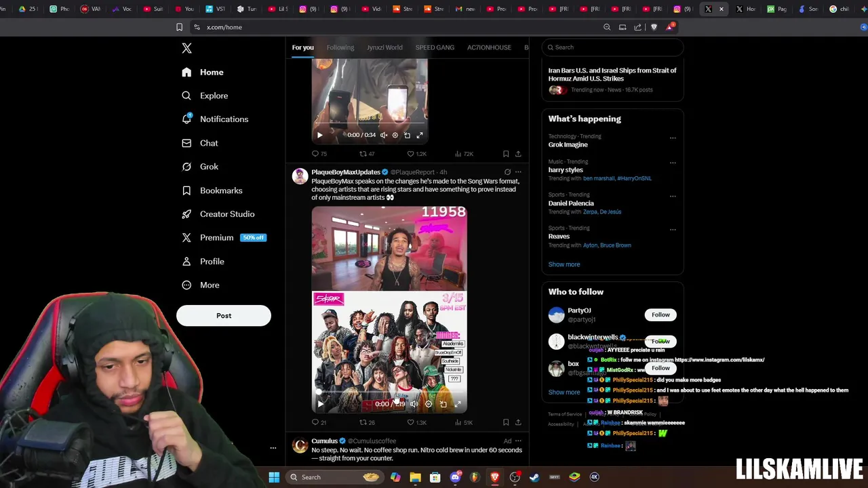This screenshot has height=488, width=868.
Task: Click the browser bookmark icon
Action: pos(179,27)
